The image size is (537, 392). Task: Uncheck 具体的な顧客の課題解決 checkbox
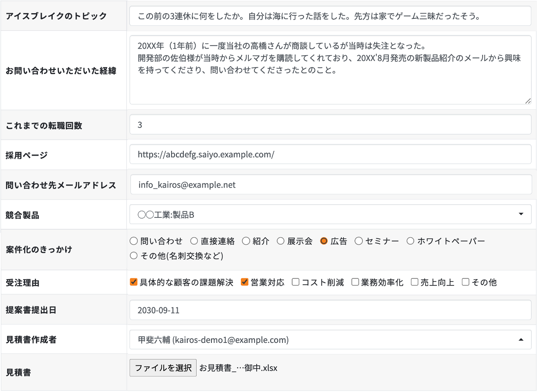134,282
